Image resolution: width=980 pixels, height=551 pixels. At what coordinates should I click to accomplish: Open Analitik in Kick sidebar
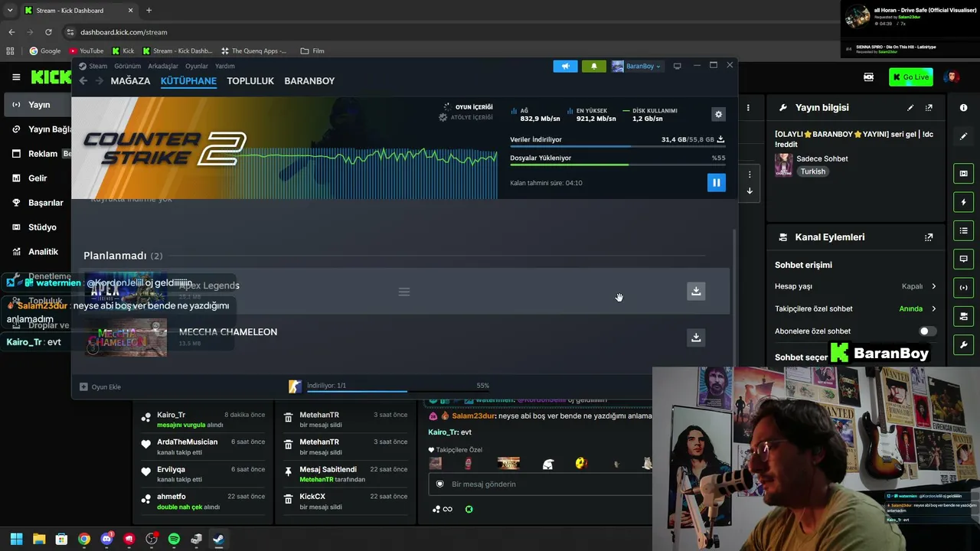click(x=39, y=252)
